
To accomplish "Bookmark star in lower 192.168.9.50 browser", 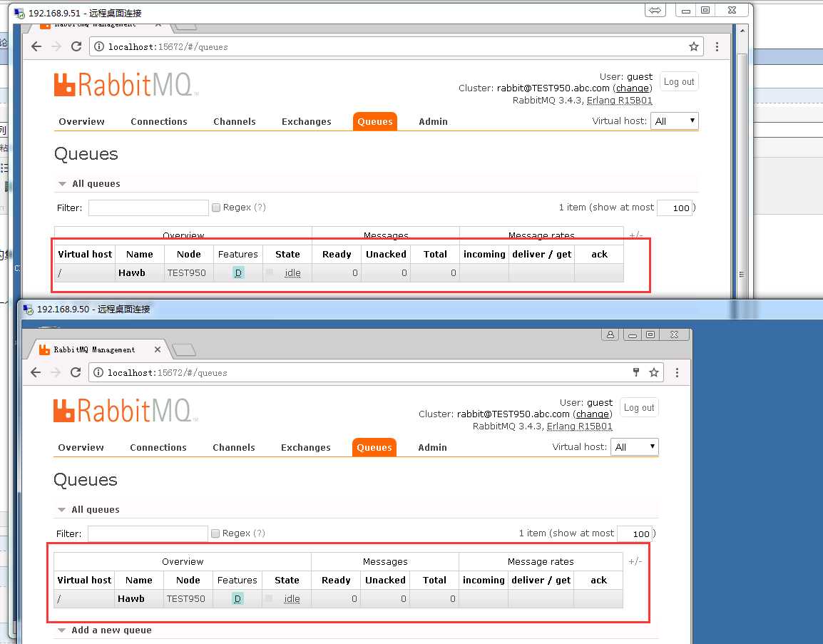I will 654,373.
